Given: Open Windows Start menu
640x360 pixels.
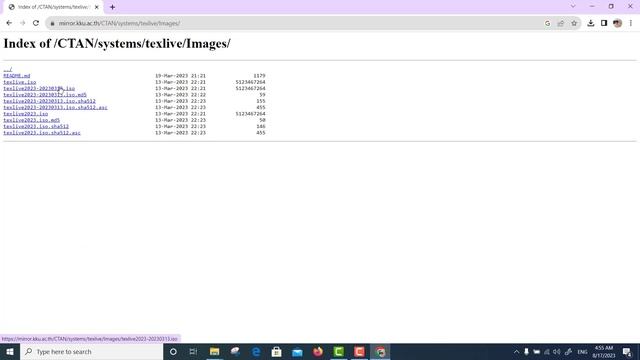Looking at the screenshot, I should (10, 351).
